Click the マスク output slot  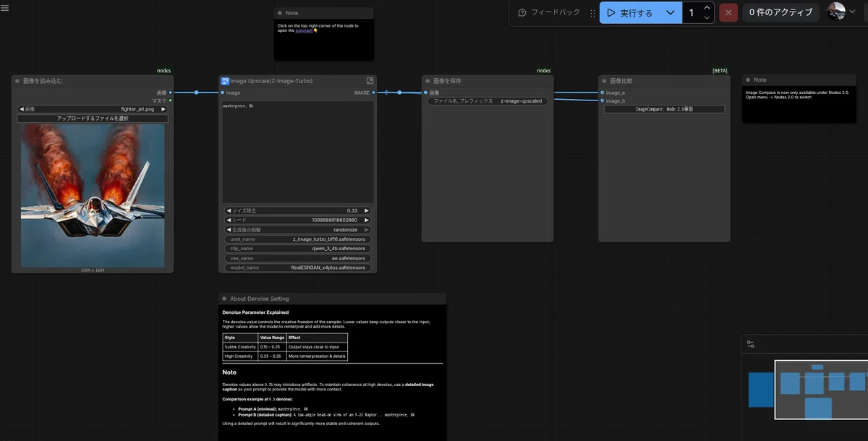coord(170,100)
